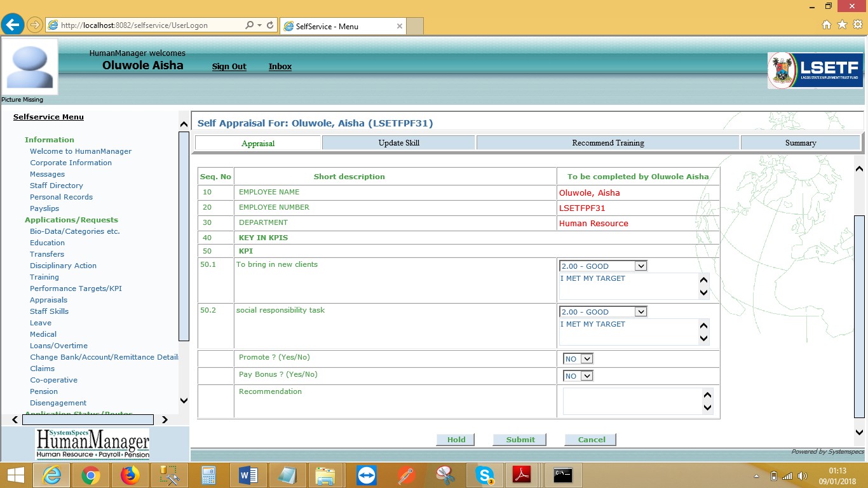Open Performance Targets/KPI in the sidebar
The height and width of the screenshot is (488, 868).
(x=76, y=288)
